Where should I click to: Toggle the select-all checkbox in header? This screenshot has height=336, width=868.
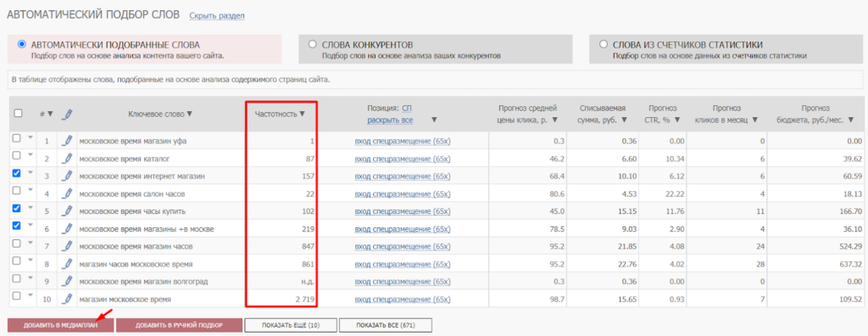pos(18,113)
